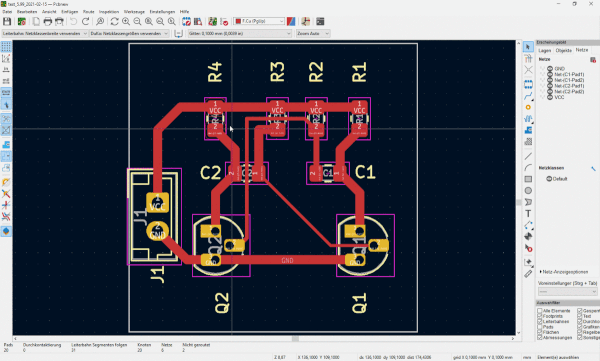Uncheck the Leiterbahnen filter checkbox
This screenshot has width=600, height=361.
[540, 322]
